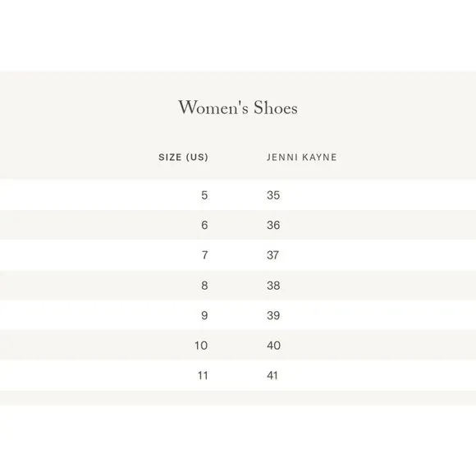This screenshot has width=476, height=476.
Task: Click Jenni Kayne size 38 cell
Action: (273, 286)
